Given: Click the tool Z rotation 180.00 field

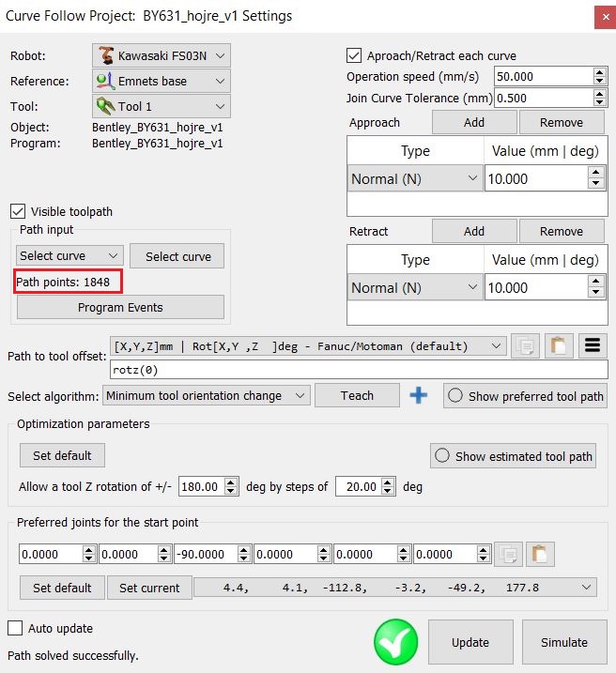Looking at the screenshot, I should (x=202, y=486).
